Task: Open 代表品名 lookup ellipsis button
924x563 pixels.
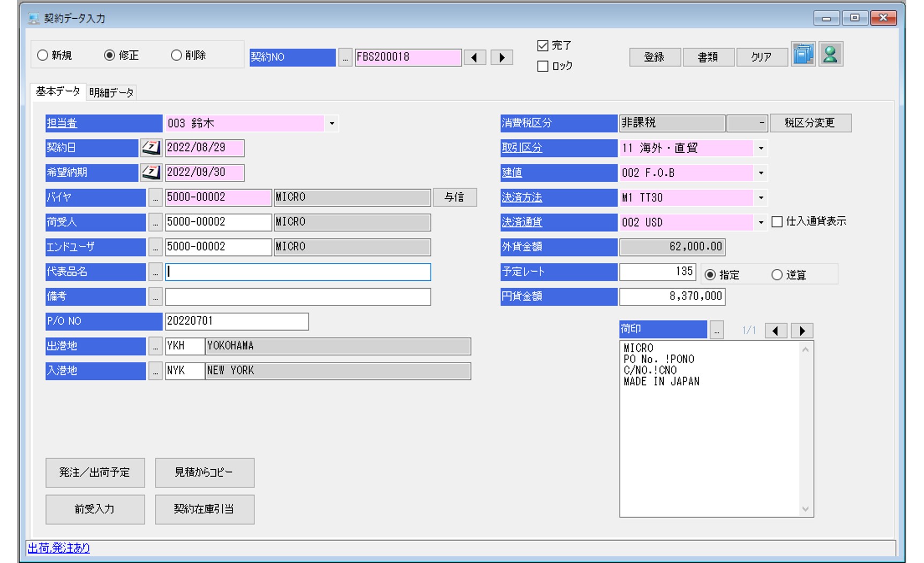Action: click(155, 272)
